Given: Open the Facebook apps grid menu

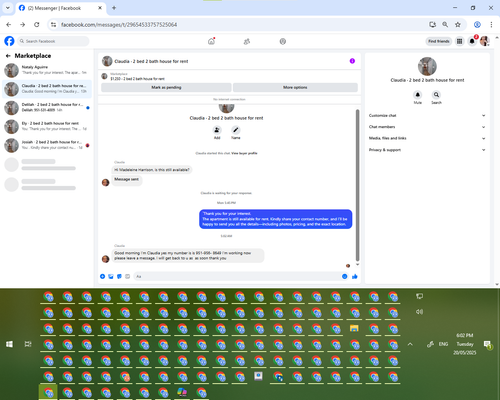Looking at the screenshot, I should pyautogui.click(x=459, y=41).
